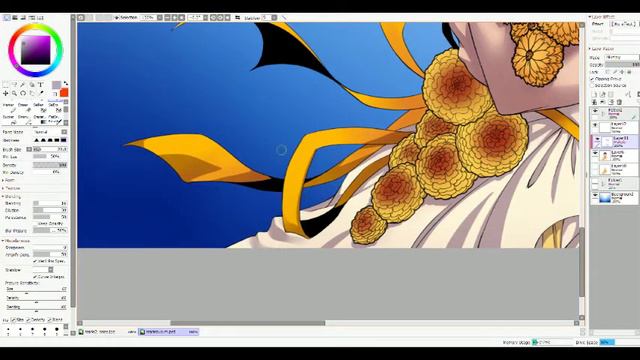This screenshot has height=360, width=640.
Task: Select the rectangular selection tool
Action: (5, 84)
